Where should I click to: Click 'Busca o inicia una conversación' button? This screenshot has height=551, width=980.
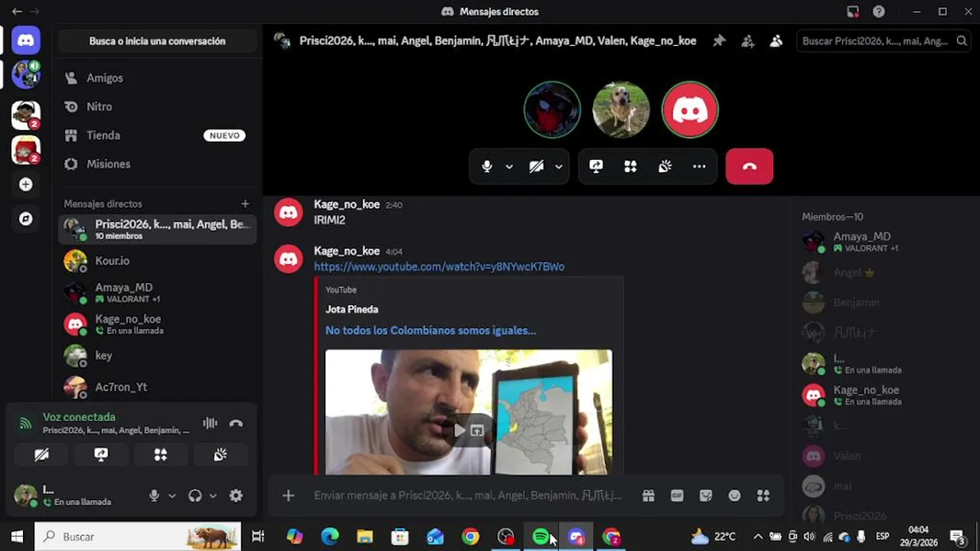click(157, 41)
